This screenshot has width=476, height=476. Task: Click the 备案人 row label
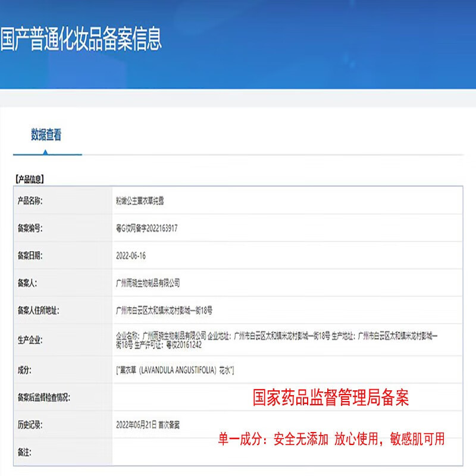pos(30,280)
